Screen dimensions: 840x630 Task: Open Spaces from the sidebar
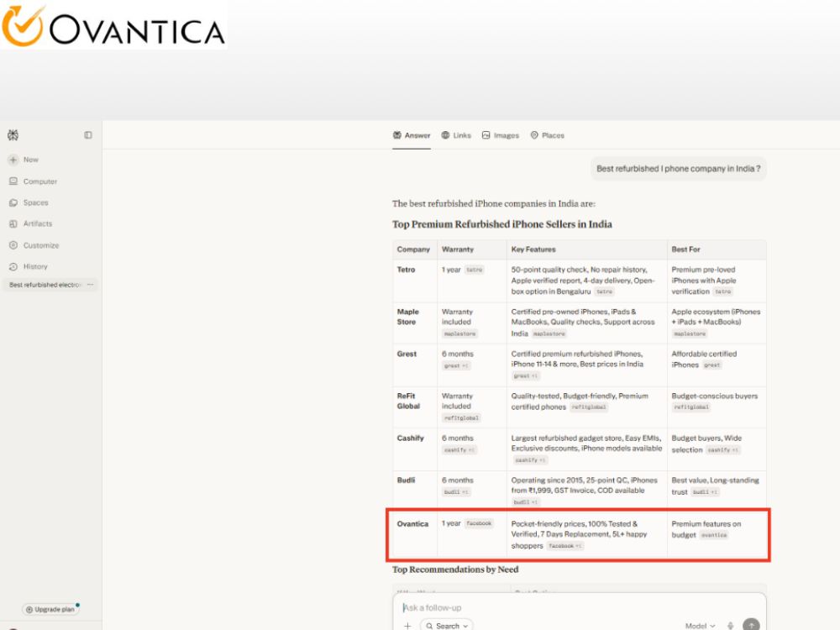[29, 202]
